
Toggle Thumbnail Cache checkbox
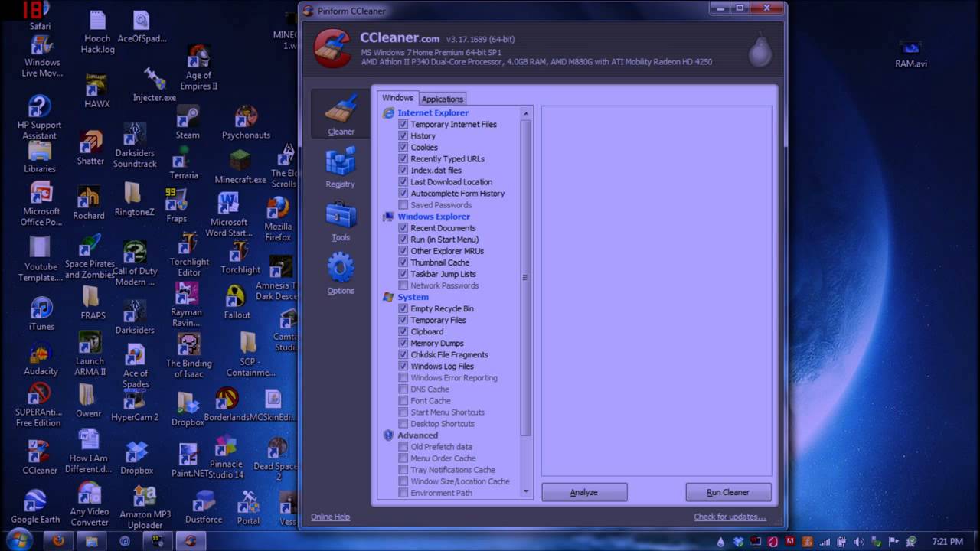(403, 262)
